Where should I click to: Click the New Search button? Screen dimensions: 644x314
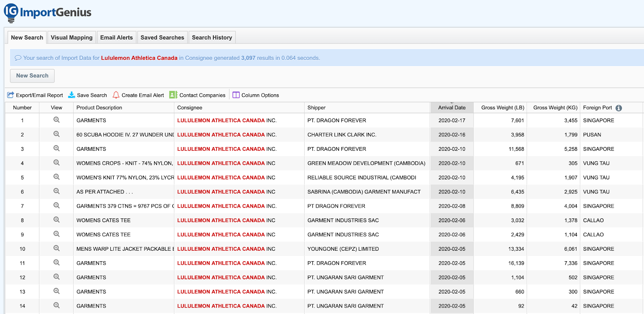click(32, 76)
